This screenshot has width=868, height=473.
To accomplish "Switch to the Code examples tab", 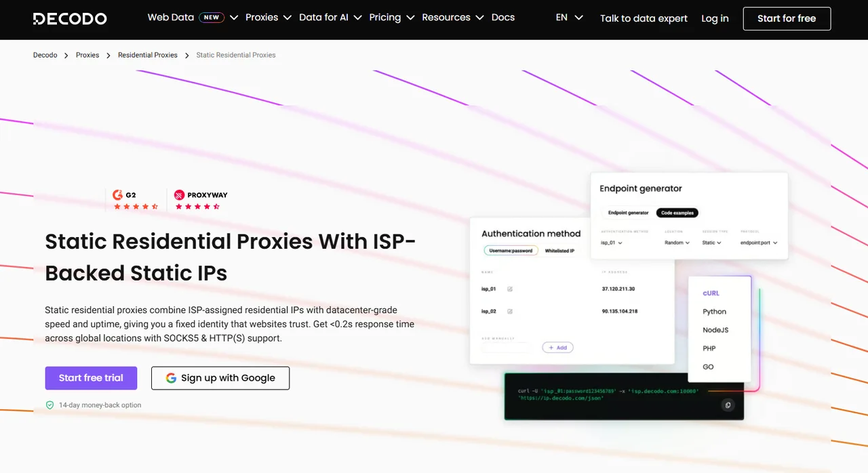I will click(x=677, y=213).
